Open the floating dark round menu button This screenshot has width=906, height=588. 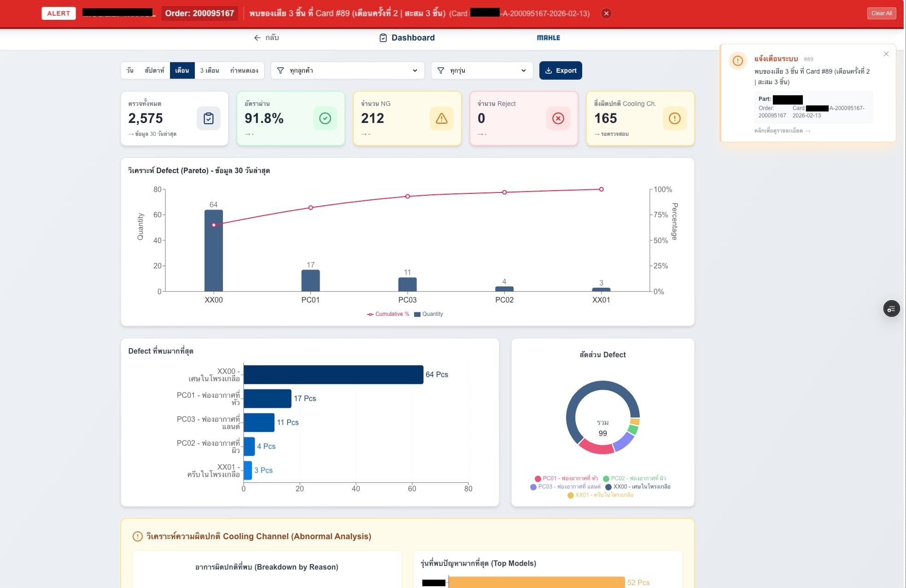pyautogui.click(x=891, y=309)
